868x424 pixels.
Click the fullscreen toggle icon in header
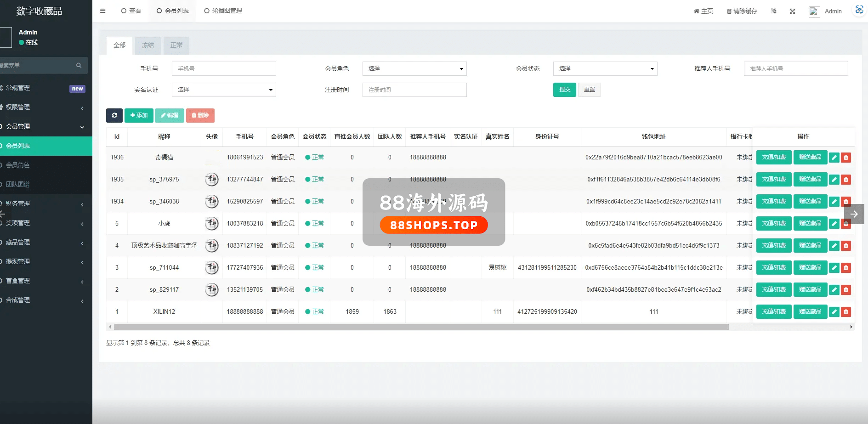coord(792,11)
